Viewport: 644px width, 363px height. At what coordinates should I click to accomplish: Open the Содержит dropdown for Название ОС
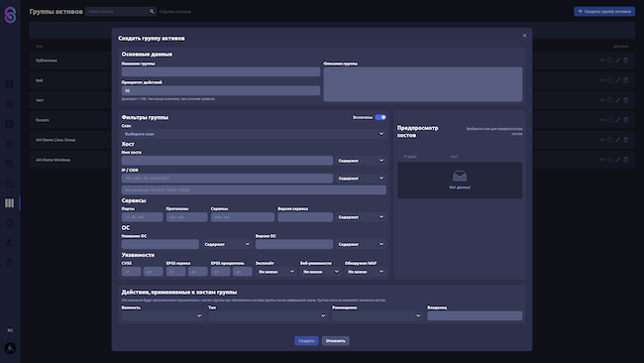pos(227,244)
